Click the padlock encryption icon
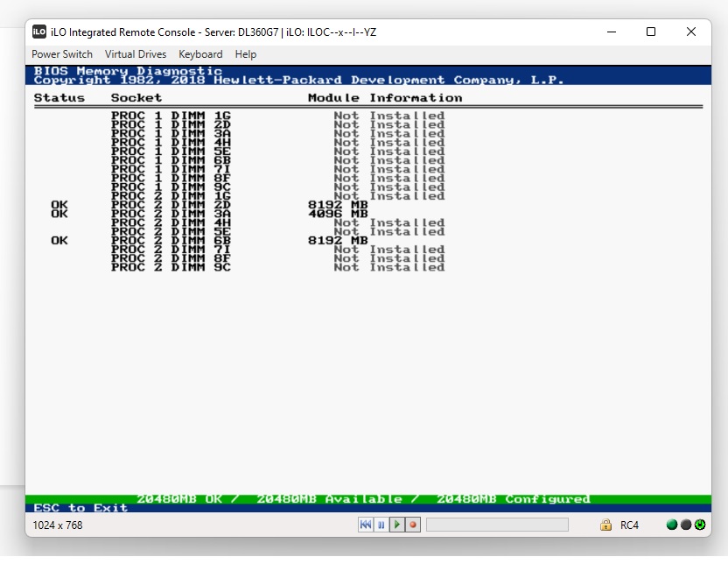The width and height of the screenshot is (728, 564). [x=605, y=525]
